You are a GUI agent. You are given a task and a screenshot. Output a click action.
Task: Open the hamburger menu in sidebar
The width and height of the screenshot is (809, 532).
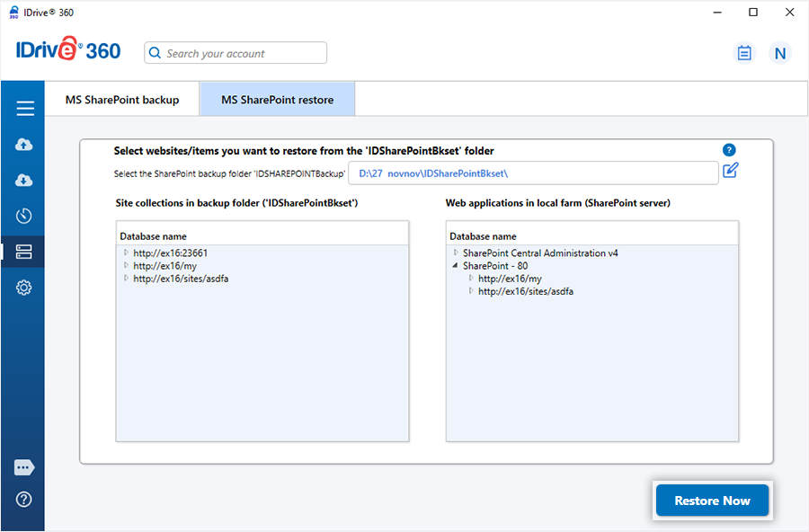pos(24,109)
